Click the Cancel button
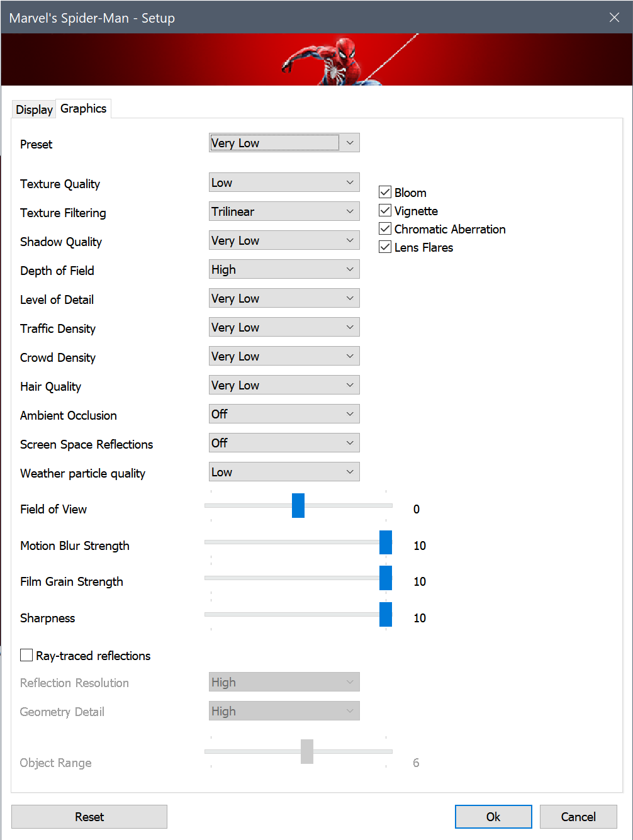This screenshot has height=840, width=633. (x=578, y=817)
